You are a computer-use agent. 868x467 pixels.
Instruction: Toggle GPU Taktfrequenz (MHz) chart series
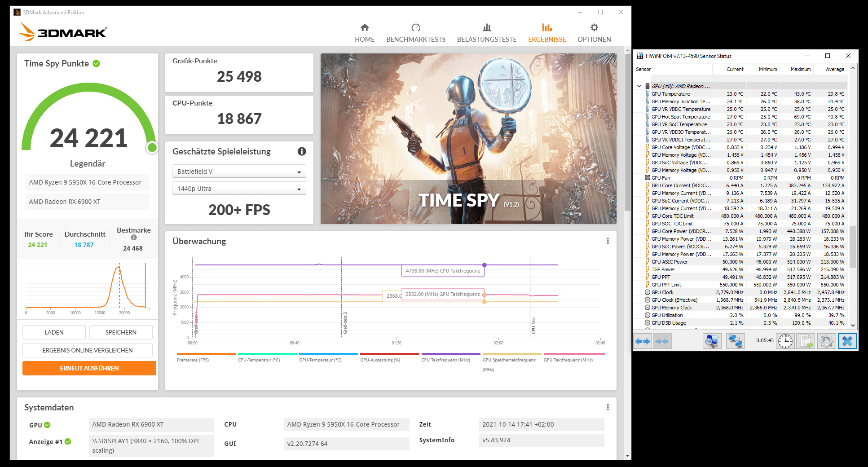tap(574, 357)
